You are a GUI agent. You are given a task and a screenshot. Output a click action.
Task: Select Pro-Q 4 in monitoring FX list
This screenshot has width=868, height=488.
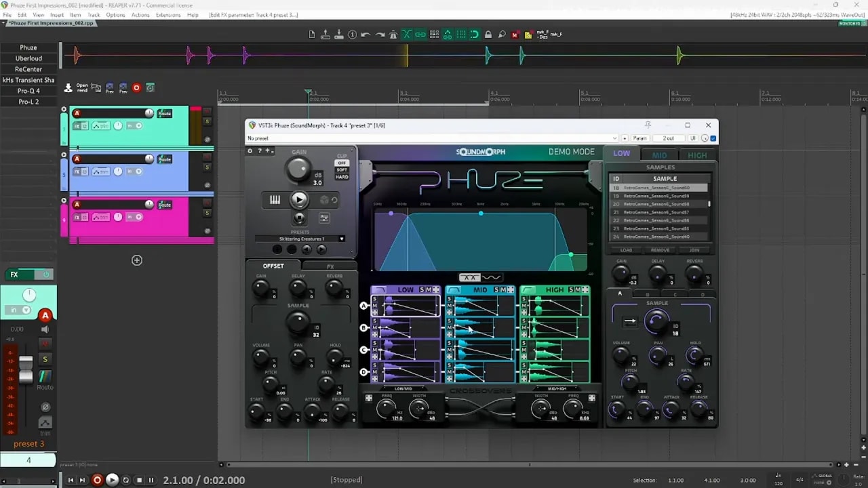coord(28,91)
